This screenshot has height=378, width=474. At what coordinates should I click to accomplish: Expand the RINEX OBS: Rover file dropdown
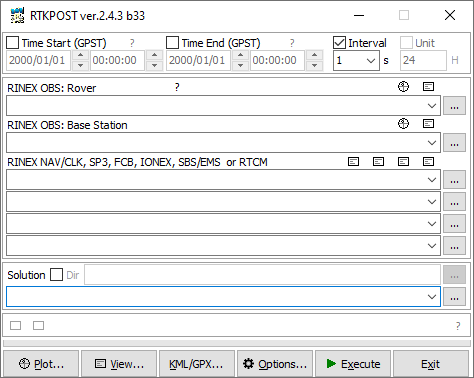coord(432,106)
